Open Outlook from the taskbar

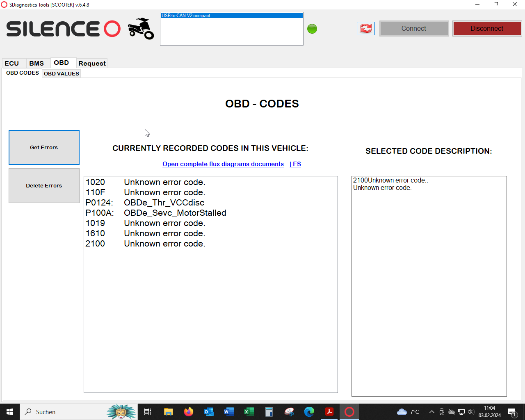(x=209, y=412)
